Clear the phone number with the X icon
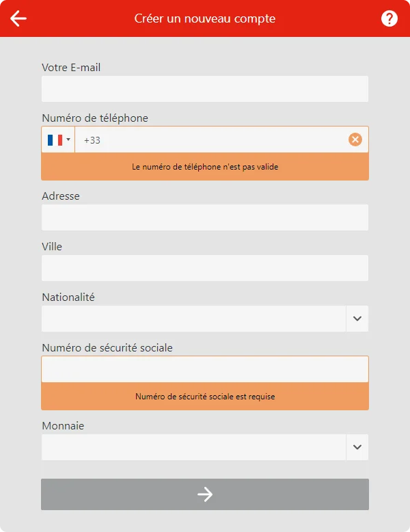This screenshot has height=532, width=410. 355,139
